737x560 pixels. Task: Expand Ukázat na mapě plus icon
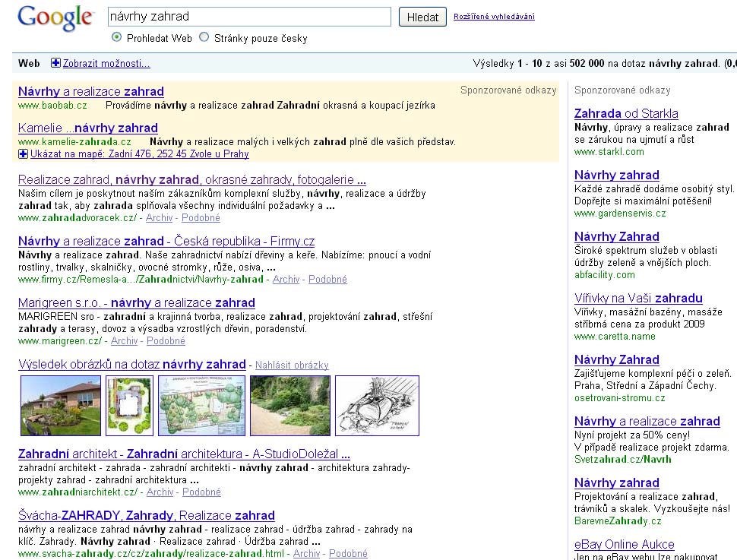pyautogui.click(x=23, y=153)
